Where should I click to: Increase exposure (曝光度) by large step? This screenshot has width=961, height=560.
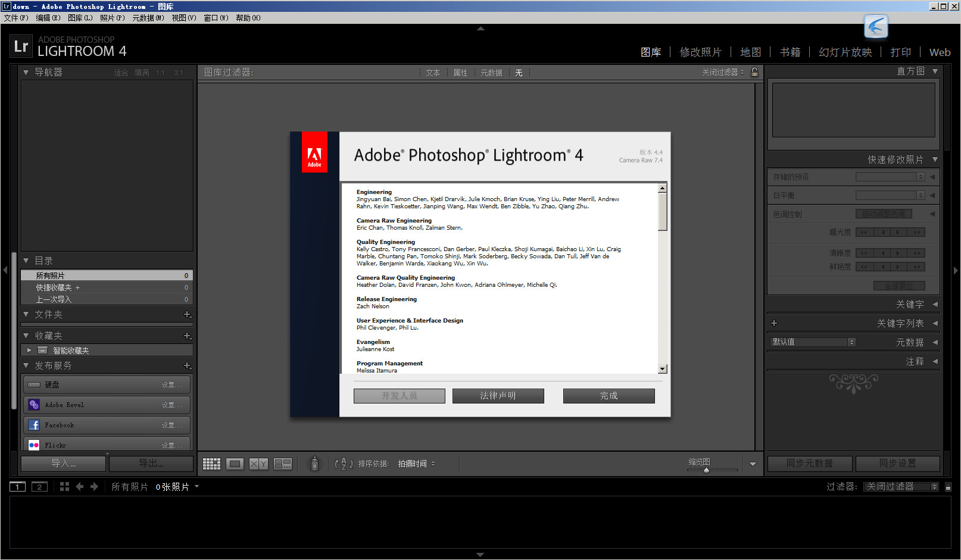click(x=917, y=232)
